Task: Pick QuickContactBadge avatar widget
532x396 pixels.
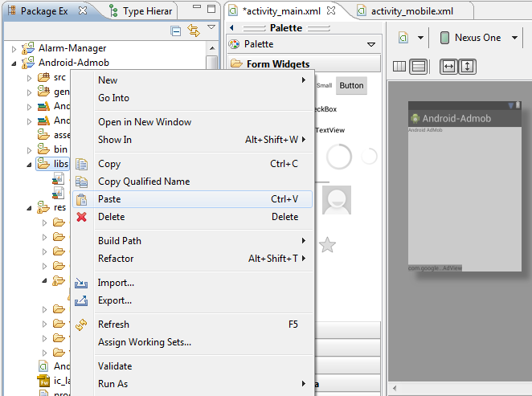Action: [x=337, y=200]
